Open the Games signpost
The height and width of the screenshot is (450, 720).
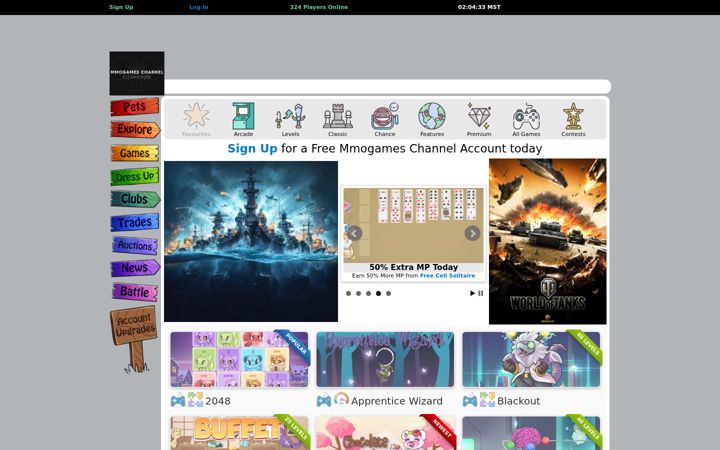click(135, 153)
